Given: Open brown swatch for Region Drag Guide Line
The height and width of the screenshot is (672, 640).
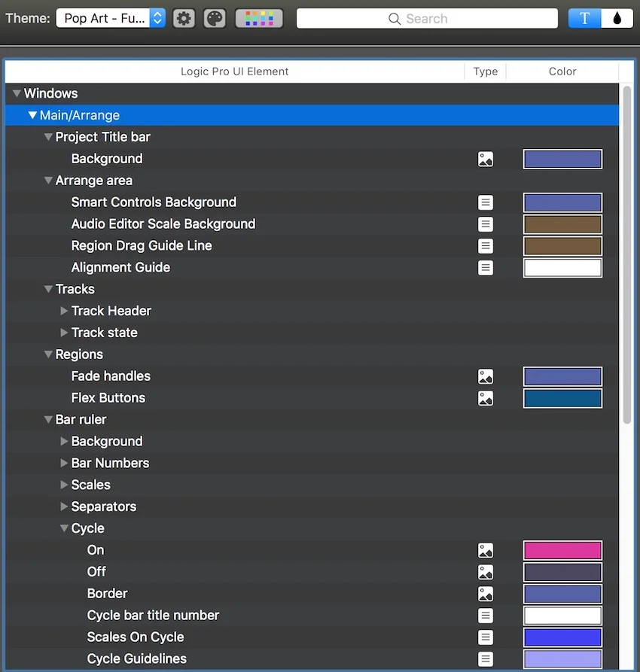Looking at the screenshot, I should pyautogui.click(x=562, y=246).
